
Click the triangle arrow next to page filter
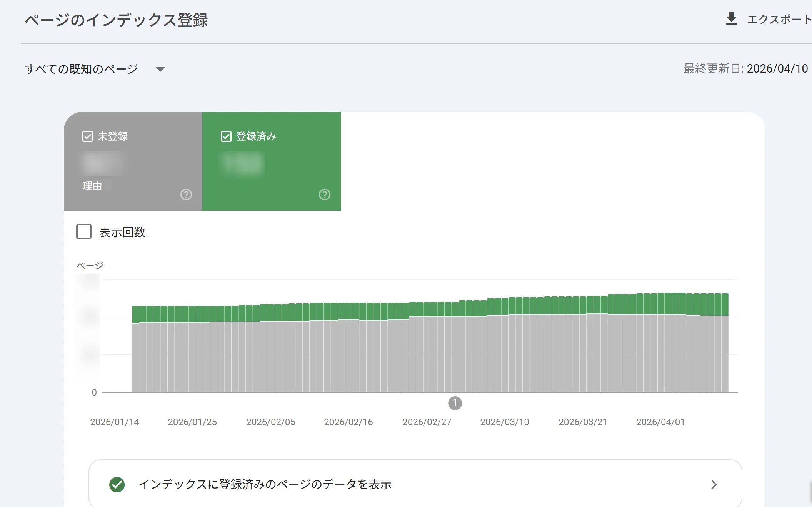coord(161,70)
